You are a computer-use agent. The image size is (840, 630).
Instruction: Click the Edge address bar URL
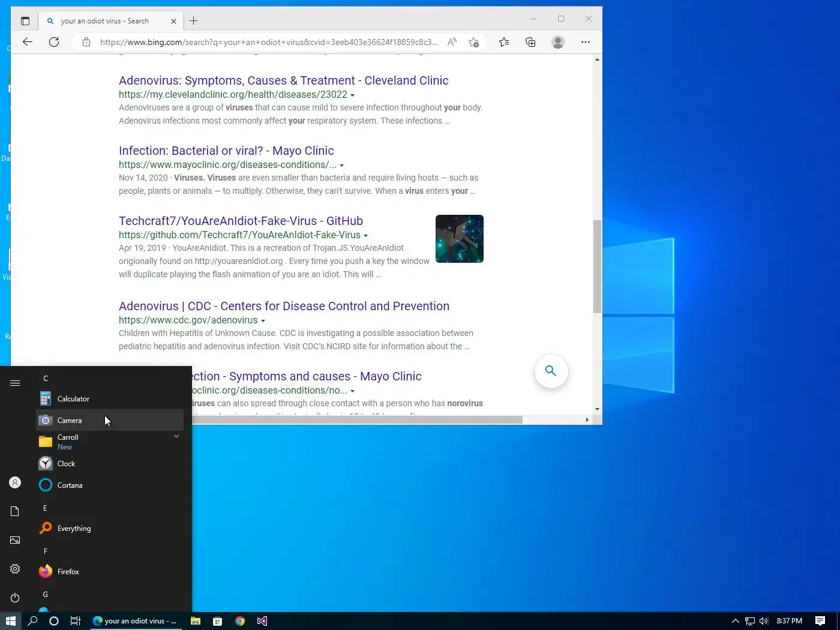point(269,42)
